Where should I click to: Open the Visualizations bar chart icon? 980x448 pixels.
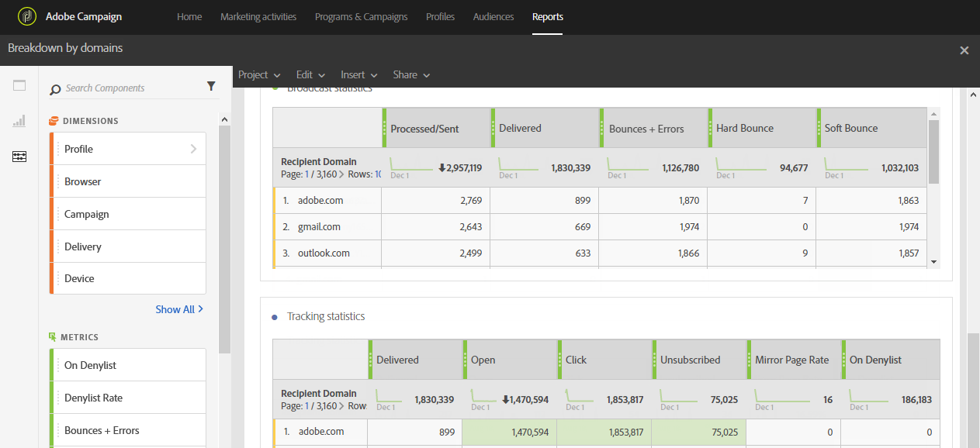click(19, 121)
